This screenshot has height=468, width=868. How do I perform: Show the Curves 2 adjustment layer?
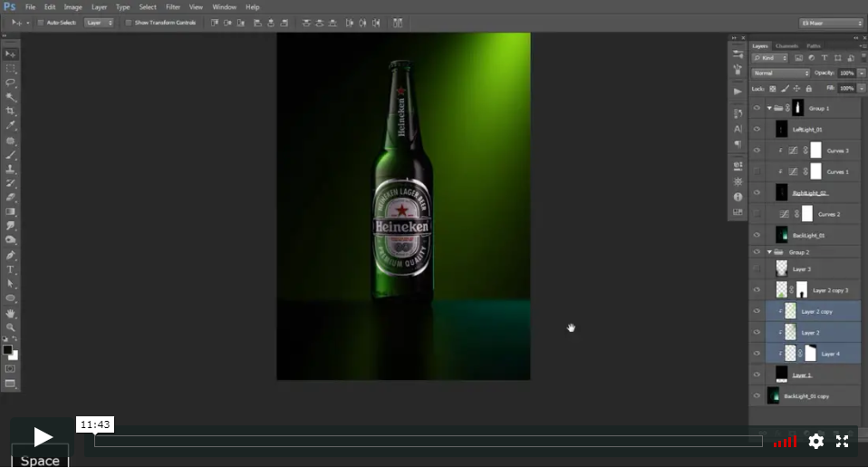pos(757,214)
